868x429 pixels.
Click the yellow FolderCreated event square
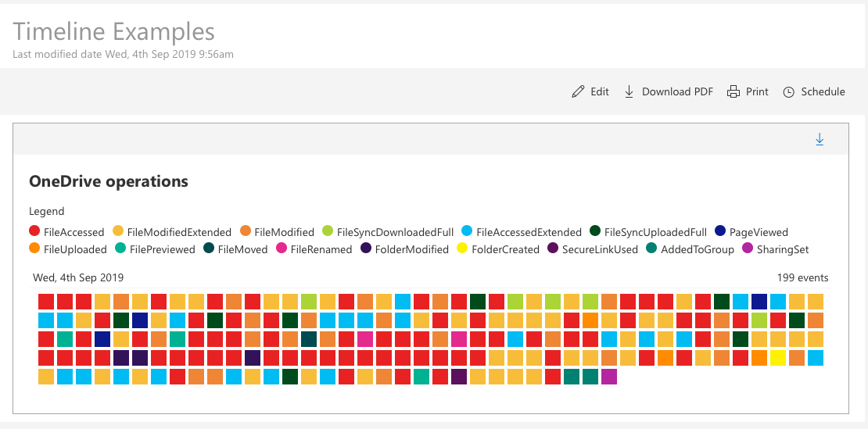pos(778,358)
